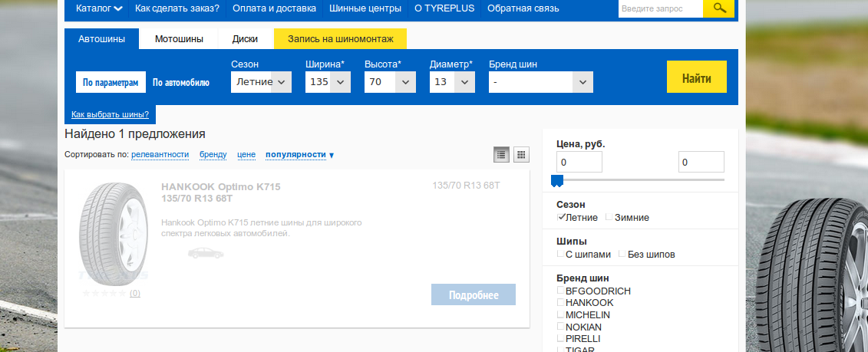Screen dimensions: 868x352
Task: Open Как сделать заказ? page
Action: point(177,8)
